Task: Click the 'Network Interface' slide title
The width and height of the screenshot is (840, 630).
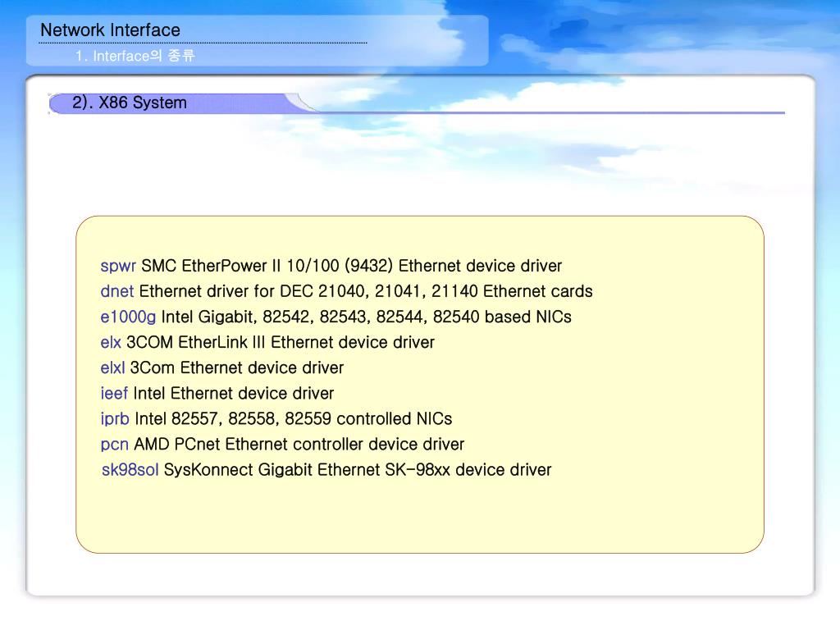Action: coord(110,30)
